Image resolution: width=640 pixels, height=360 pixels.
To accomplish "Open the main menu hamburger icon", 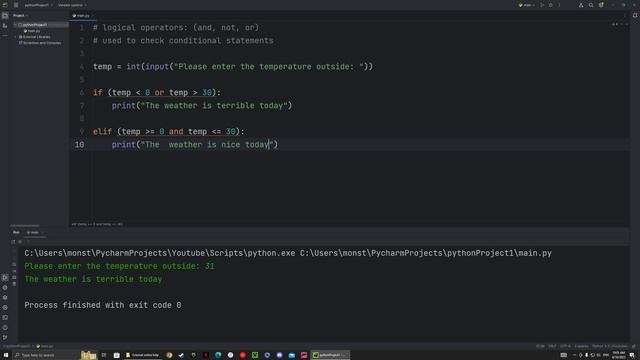I will pos(16,5).
